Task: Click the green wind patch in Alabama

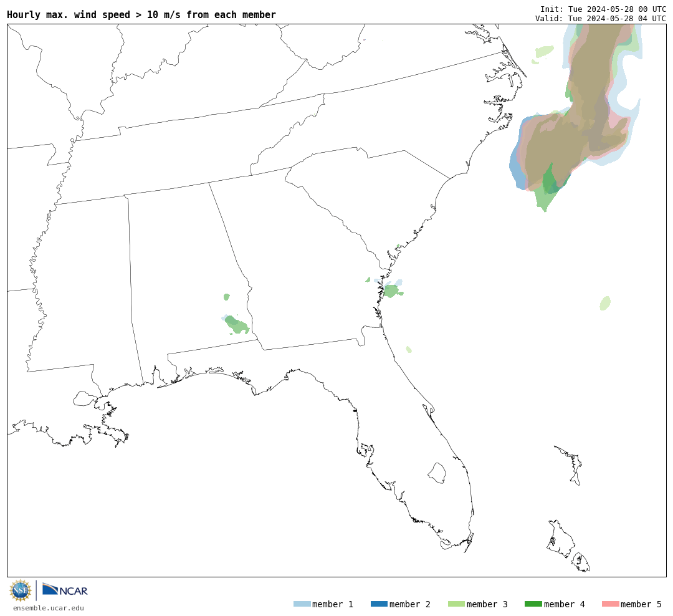Action: pos(236,324)
